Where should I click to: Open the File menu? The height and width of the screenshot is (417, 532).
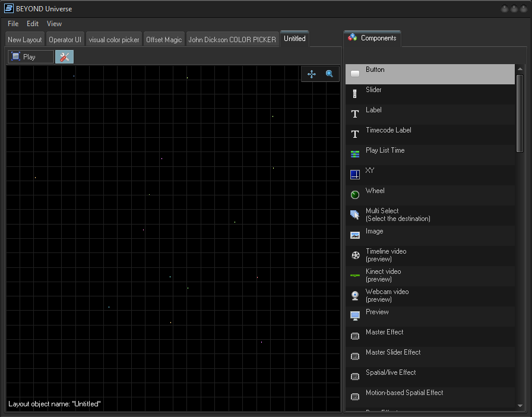tap(13, 24)
